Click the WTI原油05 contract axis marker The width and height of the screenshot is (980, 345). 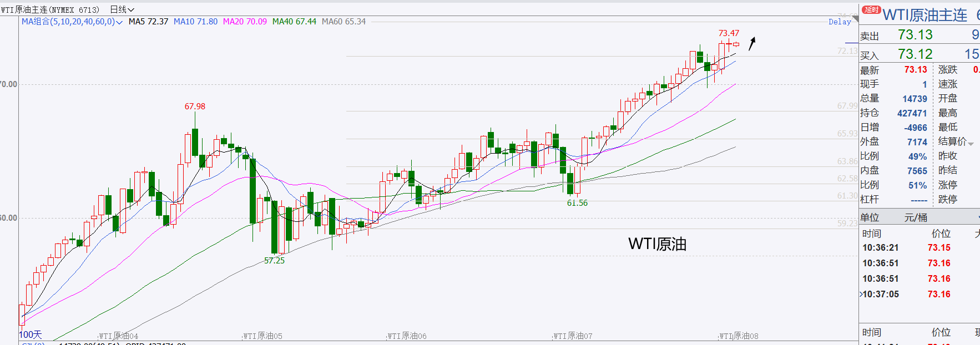pos(263,336)
